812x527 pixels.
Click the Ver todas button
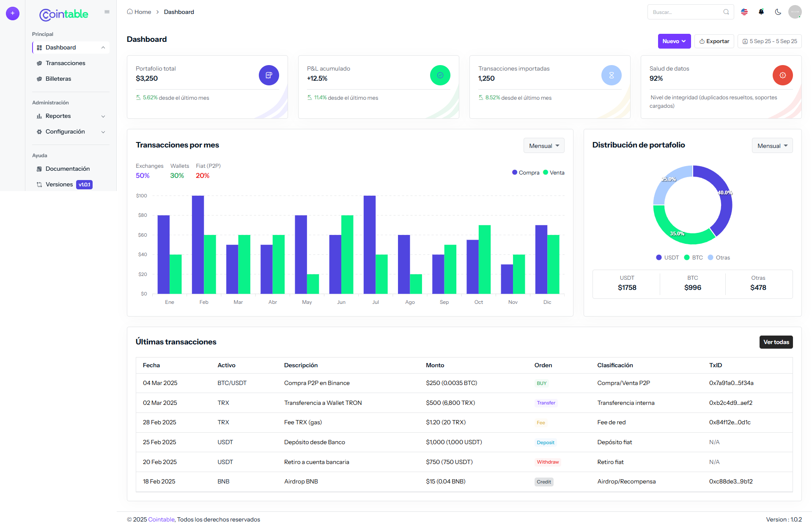776,342
